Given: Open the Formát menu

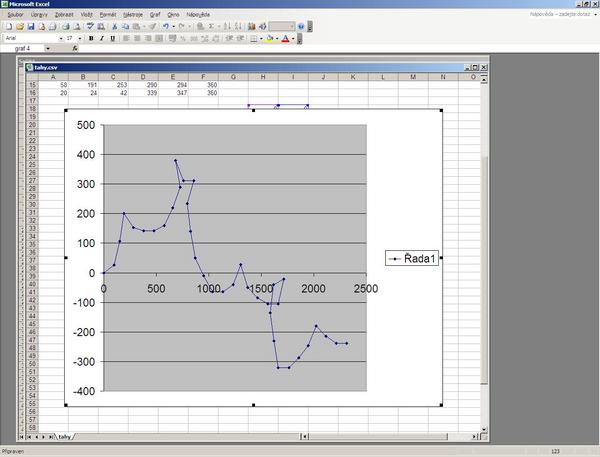Looking at the screenshot, I should coord(108,15).
